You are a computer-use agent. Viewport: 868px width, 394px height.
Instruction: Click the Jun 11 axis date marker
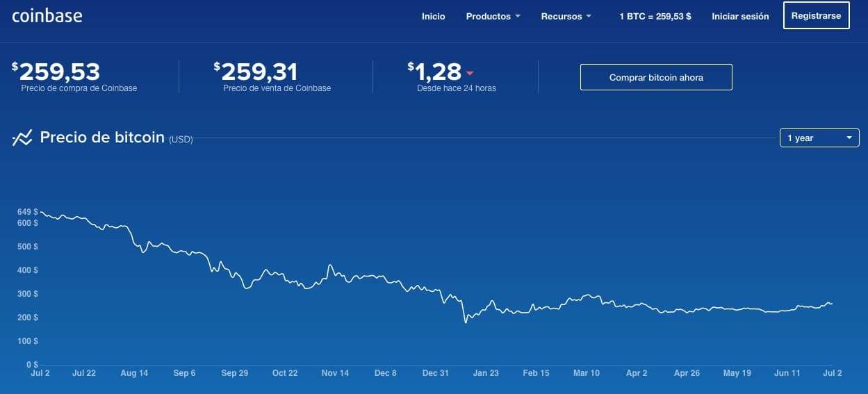click(x=787, y=373)
